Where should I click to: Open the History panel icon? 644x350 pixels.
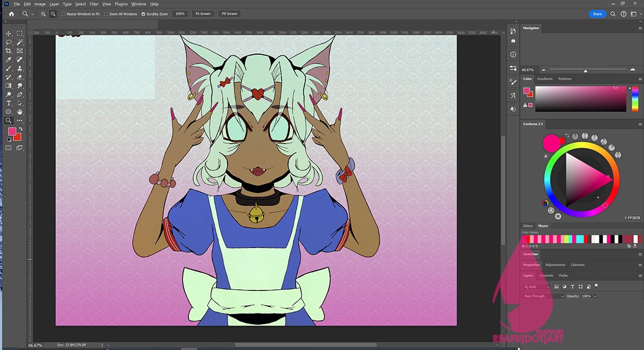point(513,32)
